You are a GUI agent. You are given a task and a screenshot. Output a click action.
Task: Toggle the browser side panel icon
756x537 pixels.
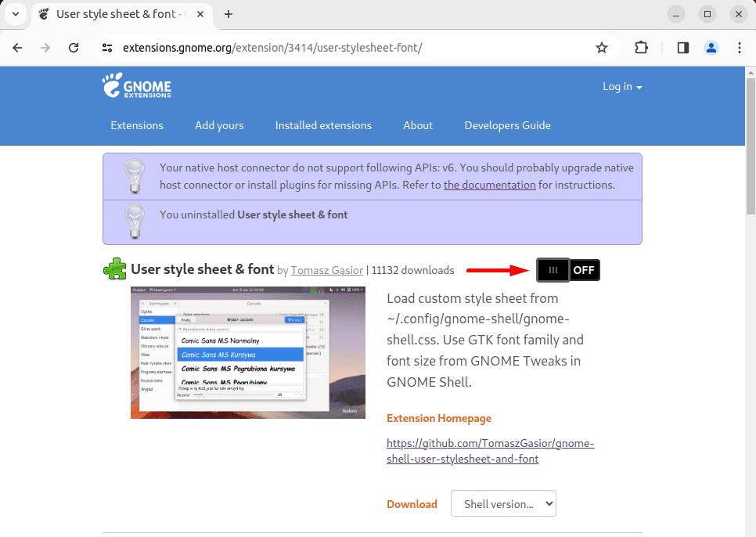tap(682, 48)
